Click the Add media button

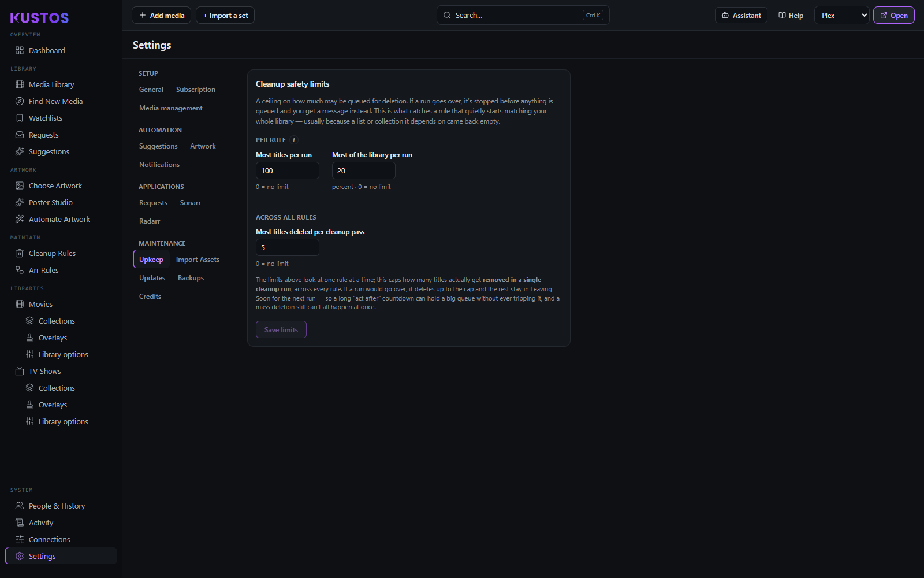[162, 16]
